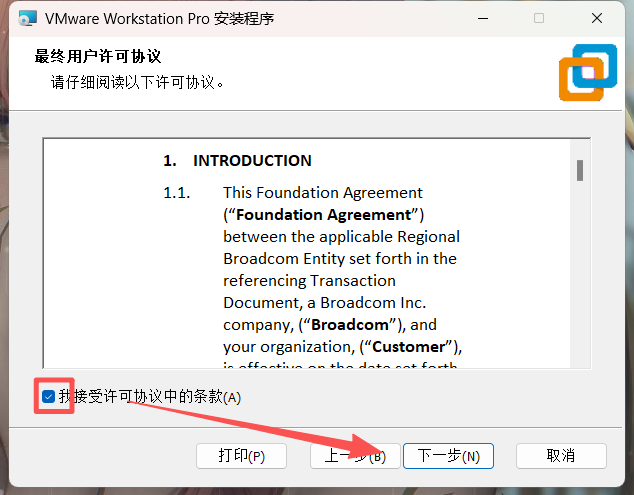
Task: Close the VMware installer window
Action: tap(596, 18)
